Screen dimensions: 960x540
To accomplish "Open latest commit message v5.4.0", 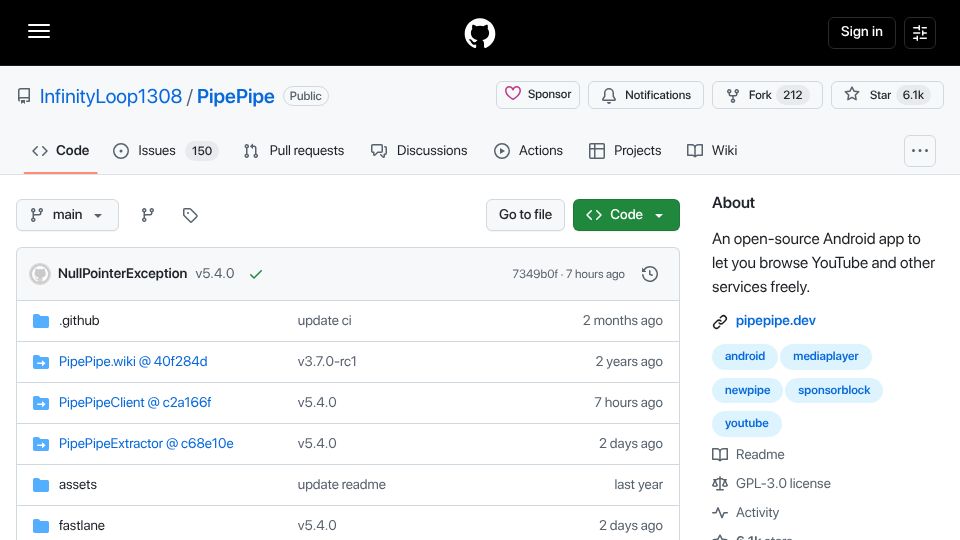I will [x=215, y=274].
